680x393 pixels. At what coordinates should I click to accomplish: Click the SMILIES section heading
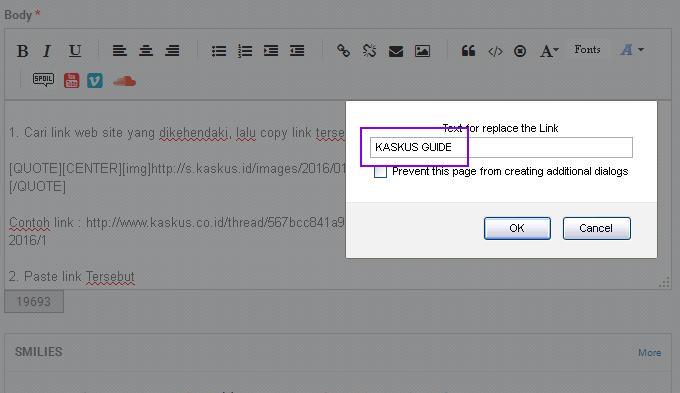(39, 352)
